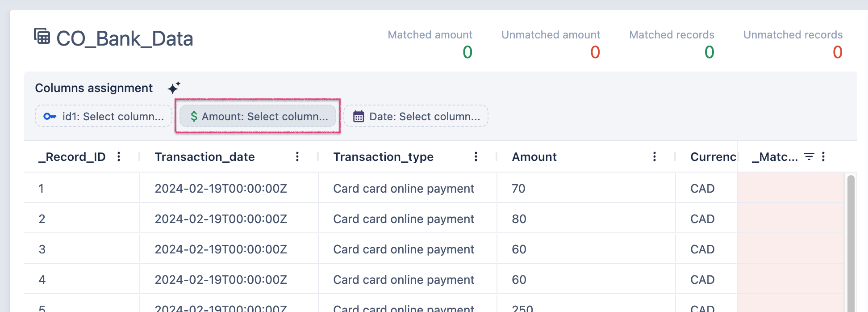Click the amount cell showing 80
Image resolution: width=868 pixels, height=312 pixels.
click(x=519, y=219)
